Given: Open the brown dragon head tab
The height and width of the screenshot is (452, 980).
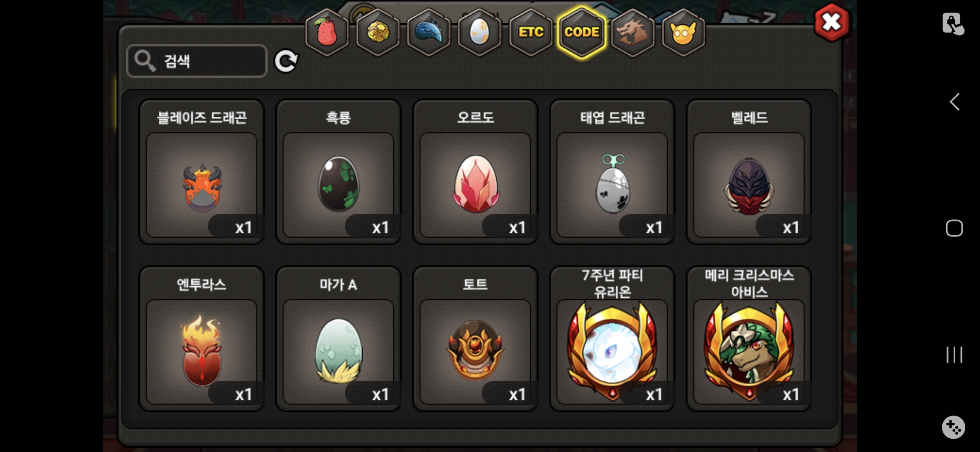Looking at the screenshot, I should point(633,32).
